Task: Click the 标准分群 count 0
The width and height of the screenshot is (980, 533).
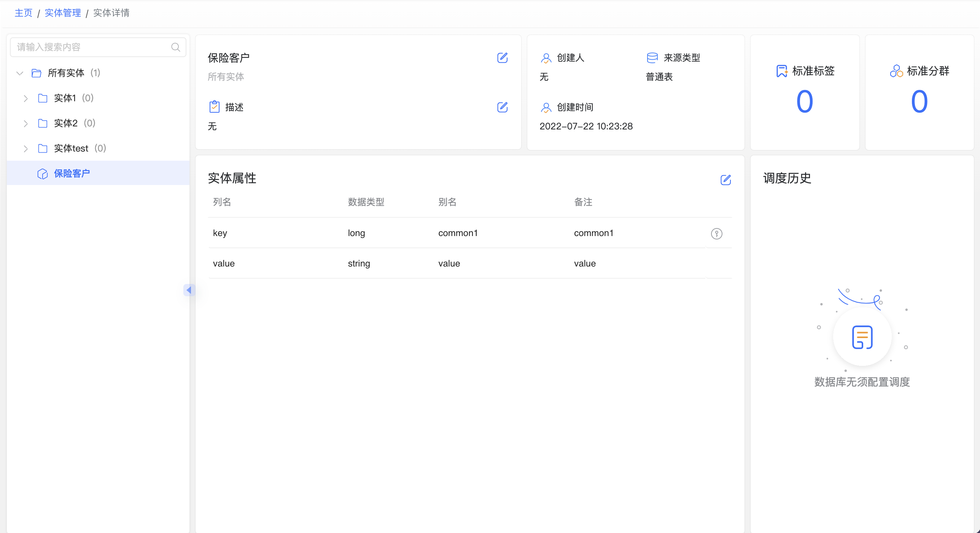Action: point(919,102)
